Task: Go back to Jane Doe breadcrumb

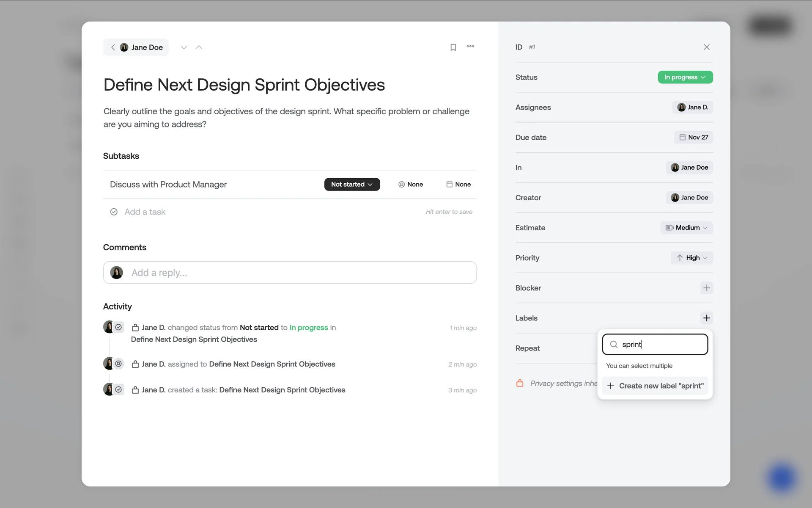Action: [x=136, y=47]
